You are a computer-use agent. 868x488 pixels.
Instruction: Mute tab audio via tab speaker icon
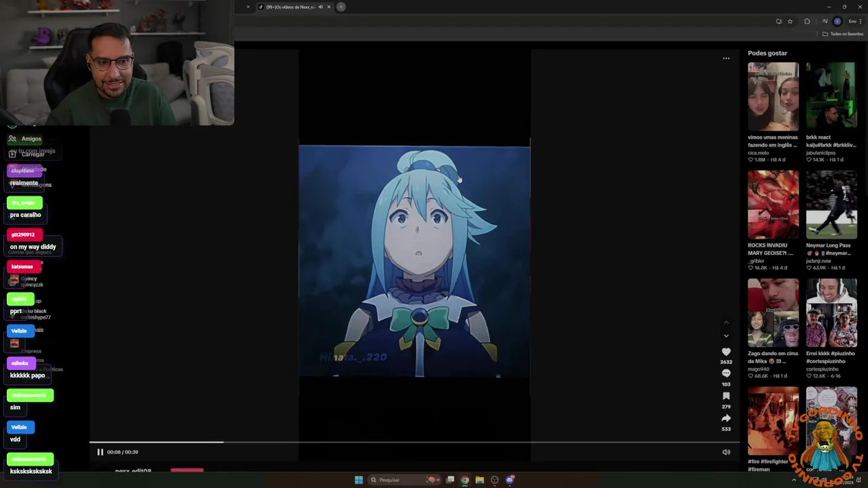coord(321,7)
